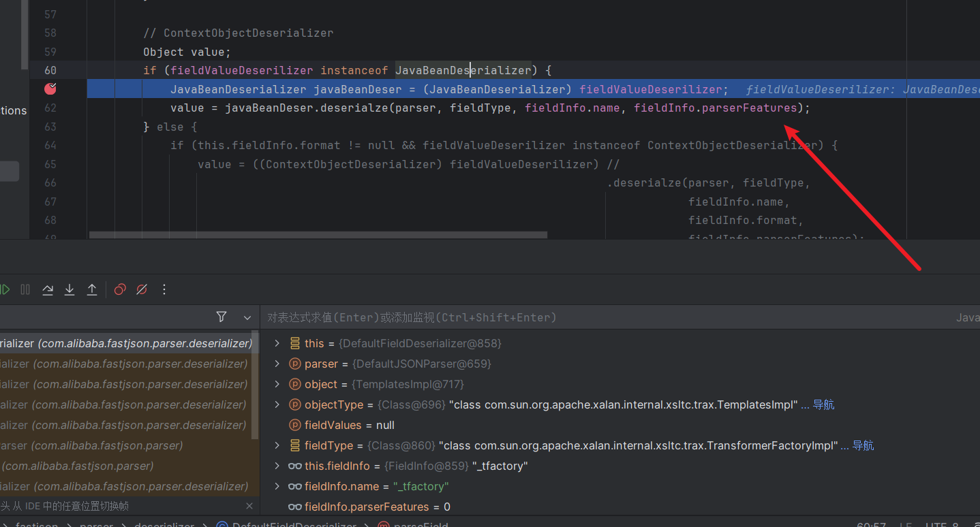The width and height of the screenshot is (980, 527).
Task: Step out of current method
Action: click(x=92, y=289)
